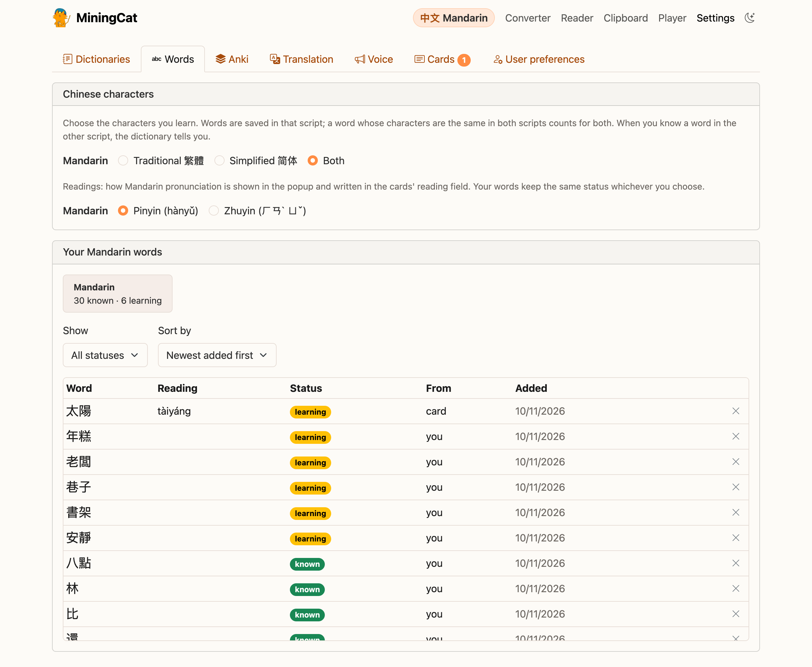Go to the Clipboard page
The height and width of the screenshot is (667, 812).
click(x=625, y=18)
